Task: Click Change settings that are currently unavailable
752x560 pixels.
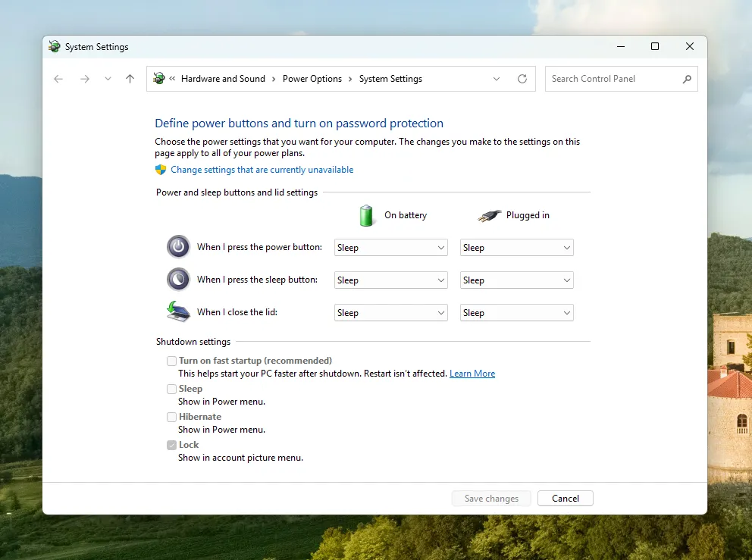Action: 261,170
